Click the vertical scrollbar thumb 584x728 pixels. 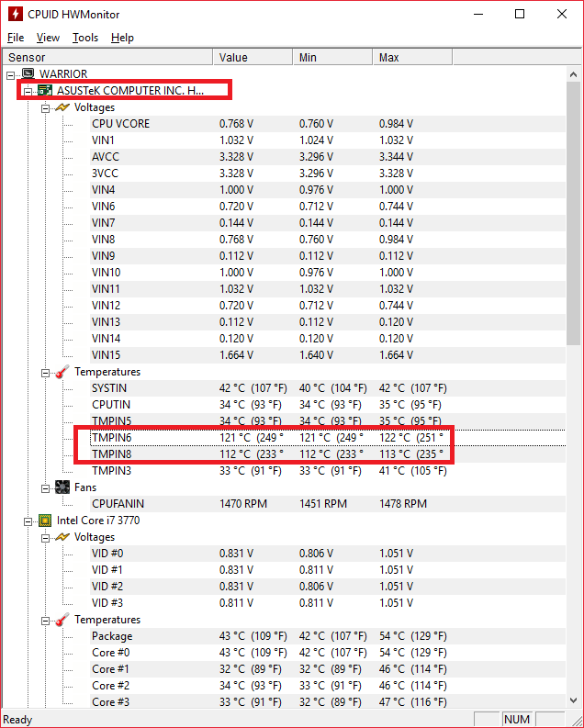[x=573, y=213]
